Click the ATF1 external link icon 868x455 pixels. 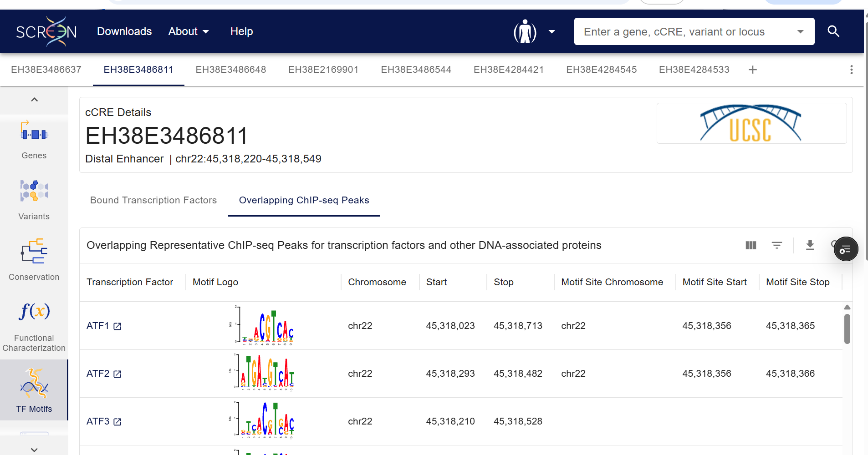point(117,326)
